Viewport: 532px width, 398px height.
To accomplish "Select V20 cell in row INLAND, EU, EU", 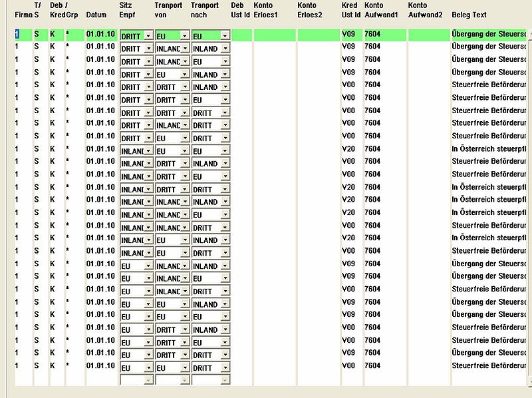I will 348,148.
